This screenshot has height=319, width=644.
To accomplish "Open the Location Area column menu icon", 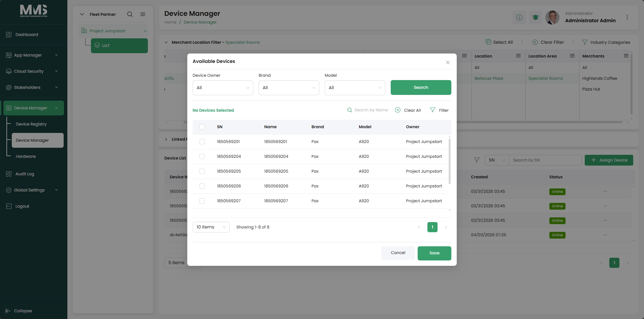I will click(572, 56).
